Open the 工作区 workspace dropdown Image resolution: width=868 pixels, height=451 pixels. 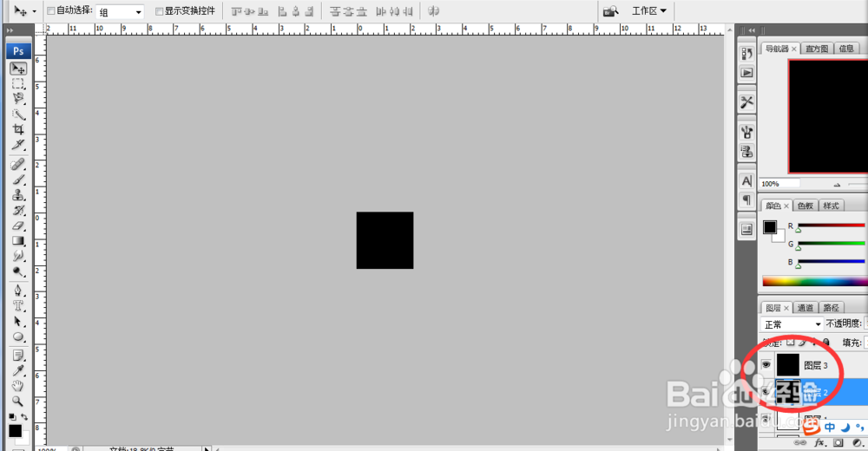point(649,11)
